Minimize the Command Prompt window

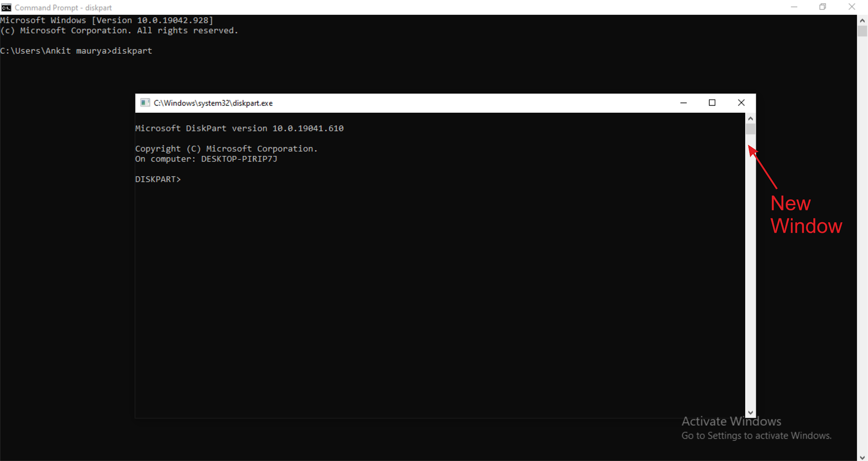click(x=793, y=7)
